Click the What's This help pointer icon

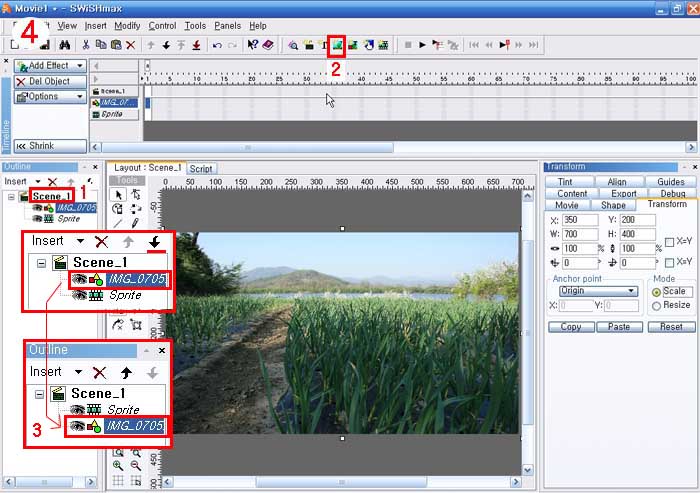point(253,45)
